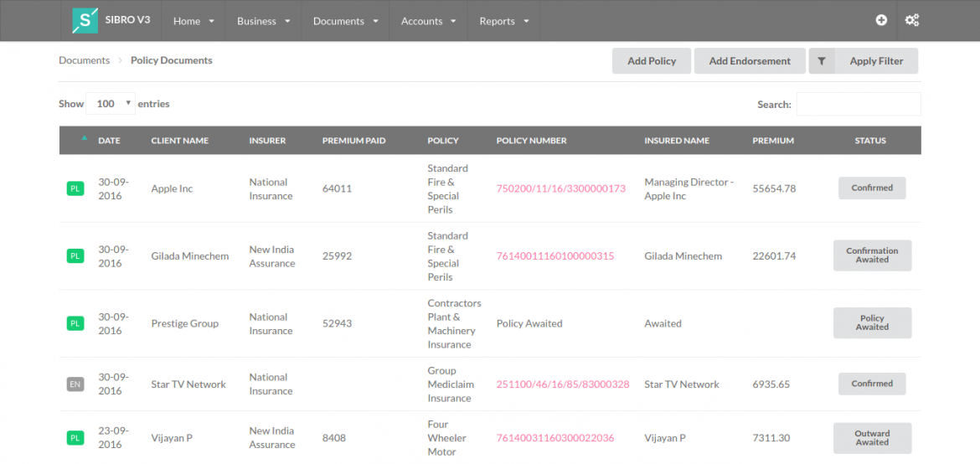This screenshot has height=464, width=980.
Task: Open the Accounts menu
Action: pyautogui.click(x=428, y=21)
